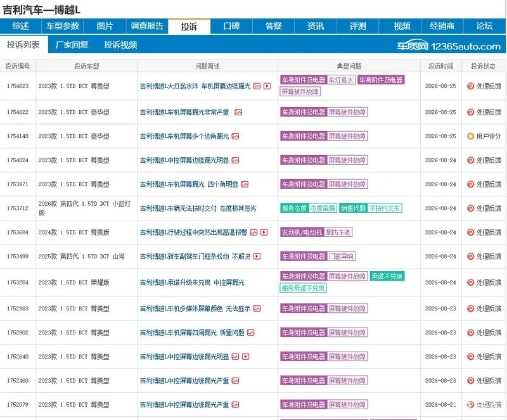Open complaint 吉利博越L行驶过程中突然出现高温报警

(x=193, y=232)
